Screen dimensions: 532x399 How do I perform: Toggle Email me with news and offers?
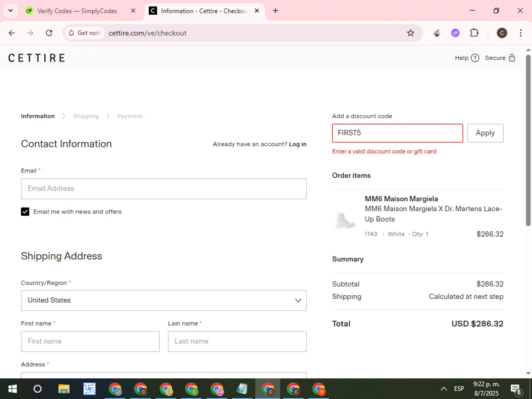click(25, 212)
